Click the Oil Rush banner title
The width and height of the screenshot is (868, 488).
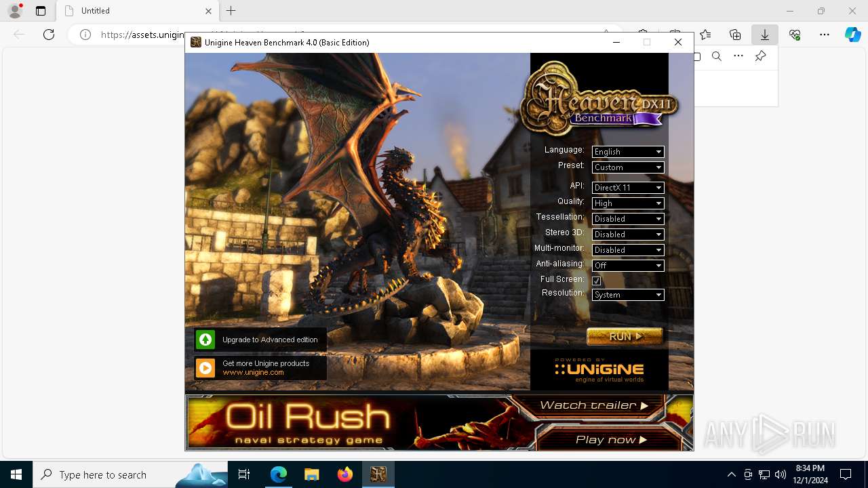coord(308,417)
